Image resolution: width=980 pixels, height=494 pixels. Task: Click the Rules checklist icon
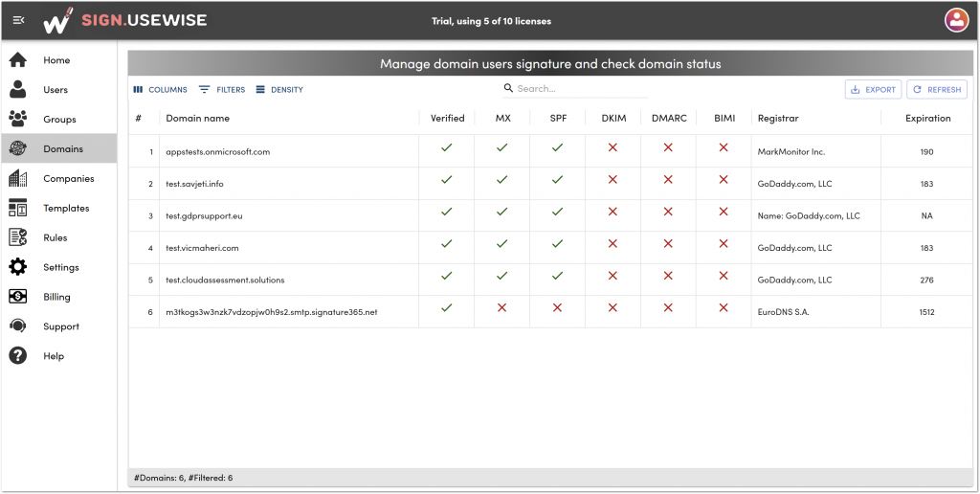(x=18, y=237)
